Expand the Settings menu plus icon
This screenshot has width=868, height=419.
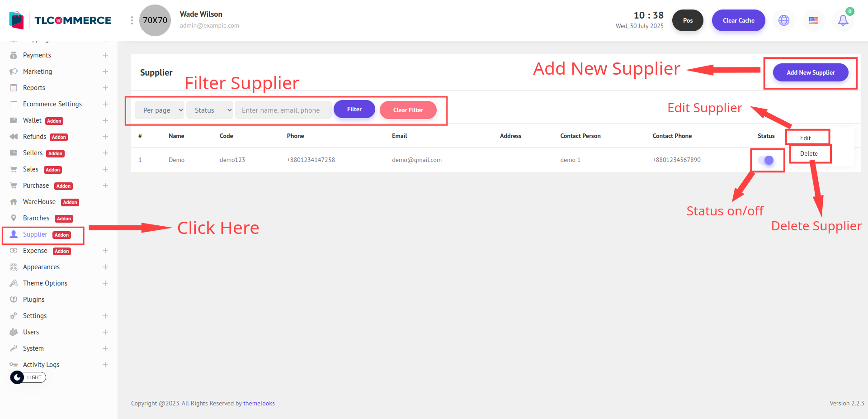point(105,316)
